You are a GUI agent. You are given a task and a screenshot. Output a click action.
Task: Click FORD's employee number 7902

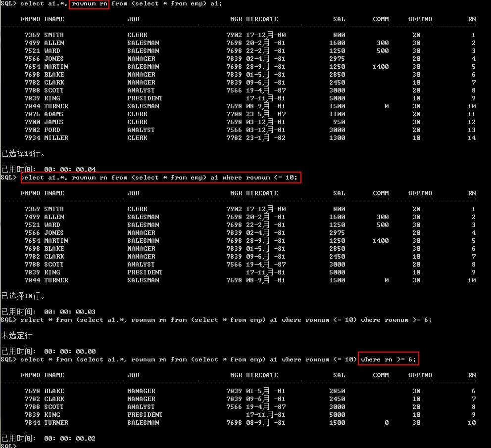pyautogui.click(x=32, y=130)
